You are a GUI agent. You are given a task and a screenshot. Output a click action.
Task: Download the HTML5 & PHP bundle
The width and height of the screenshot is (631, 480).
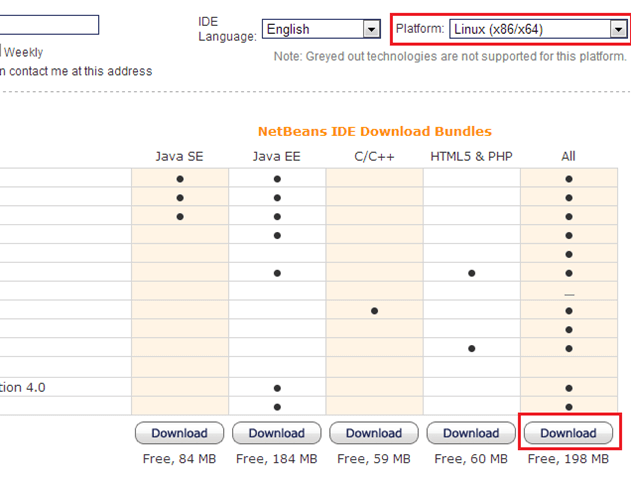click(x=471, y=433)
